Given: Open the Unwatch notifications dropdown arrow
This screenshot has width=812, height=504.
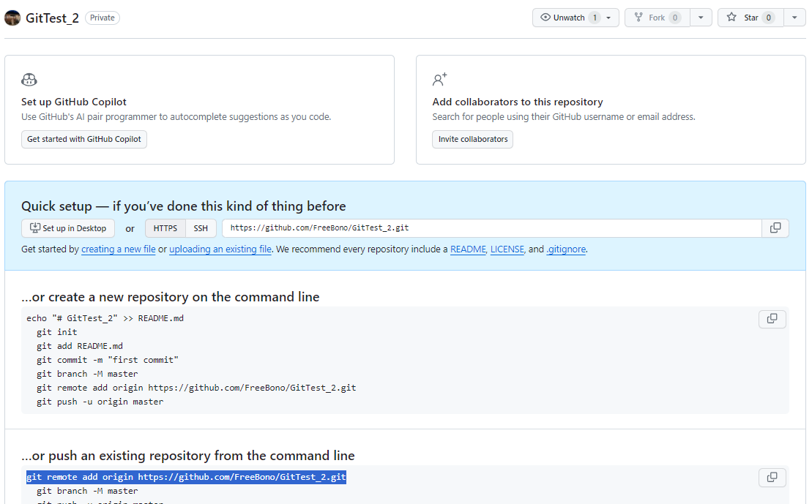Looking at the screenshot, I should [x=608, y=18].
